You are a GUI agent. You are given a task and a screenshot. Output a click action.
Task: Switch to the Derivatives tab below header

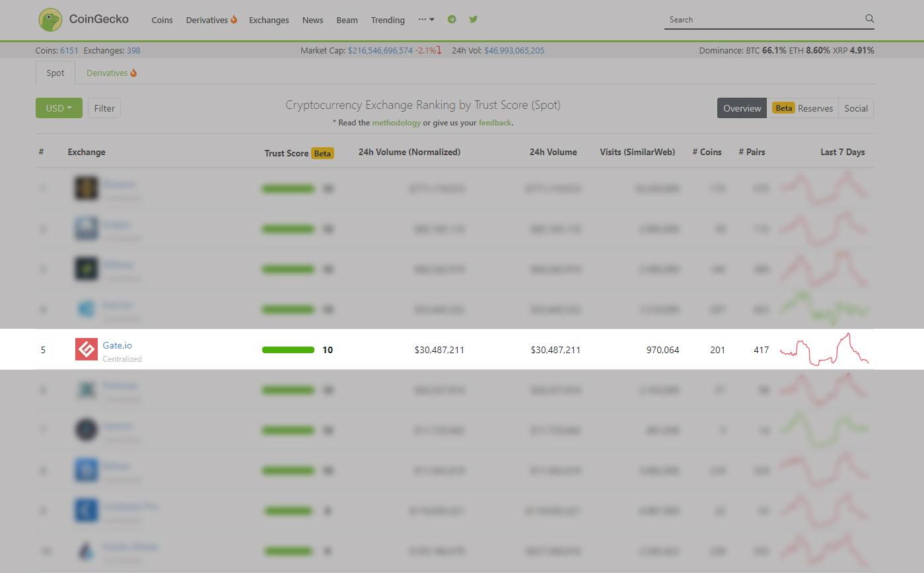pos(111,73)
